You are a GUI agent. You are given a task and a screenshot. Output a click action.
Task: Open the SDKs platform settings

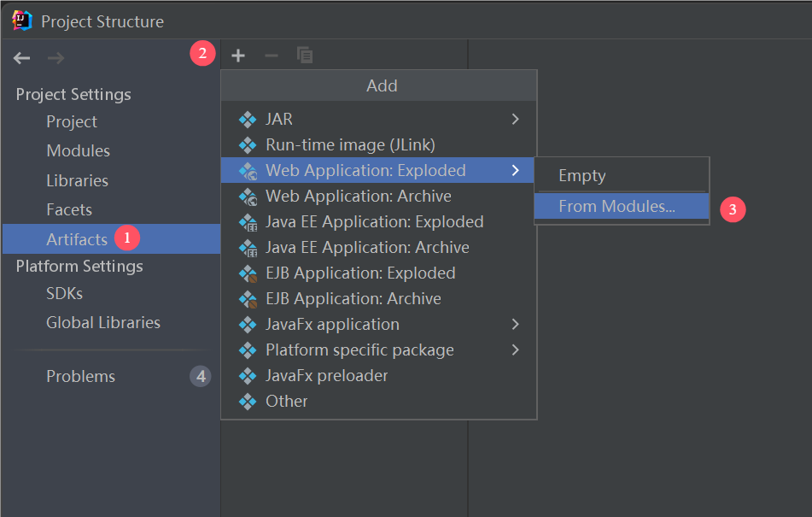click(64, 294)
